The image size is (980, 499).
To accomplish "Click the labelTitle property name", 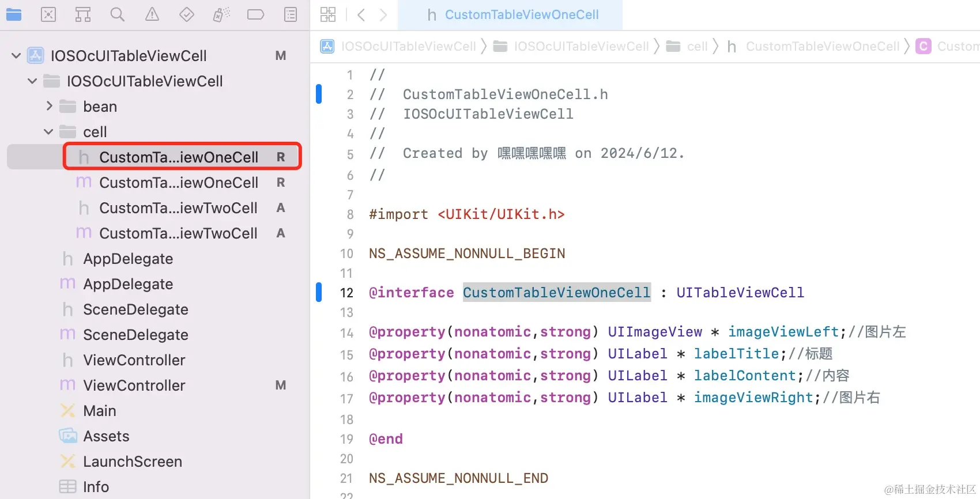I will 737,354.
